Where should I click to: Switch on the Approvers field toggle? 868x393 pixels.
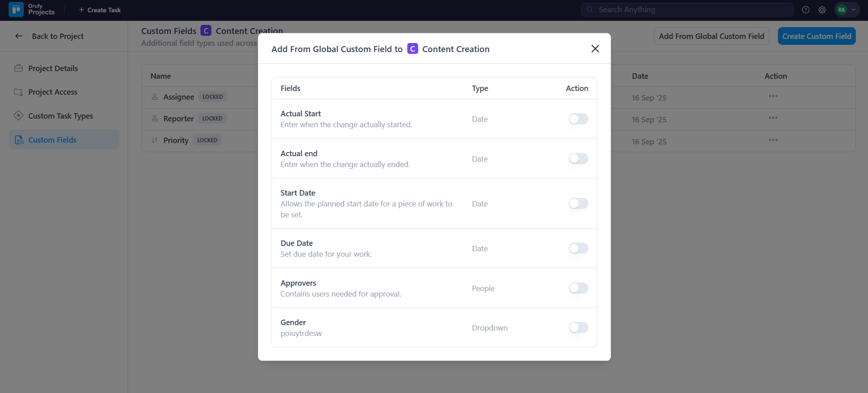(578, 288)
